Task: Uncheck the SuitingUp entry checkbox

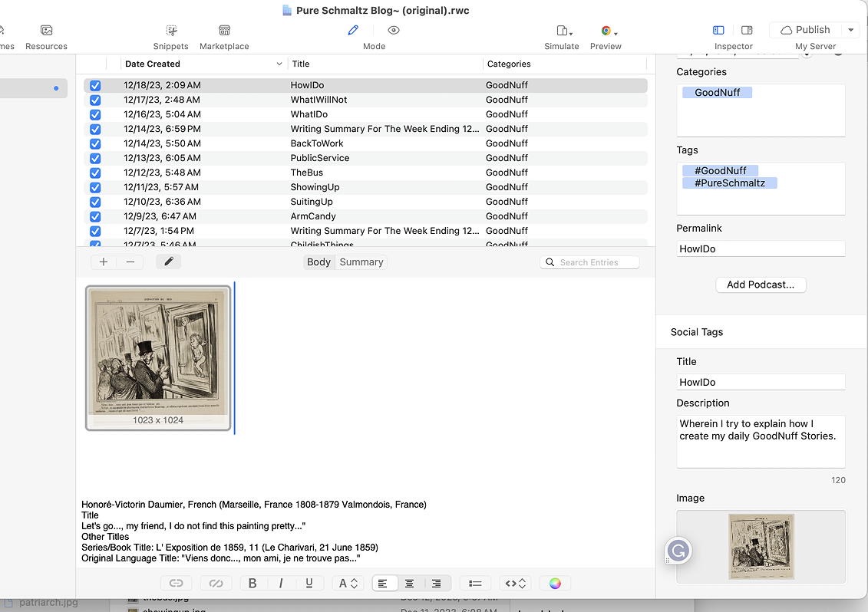Action: [x=95, y=202]
